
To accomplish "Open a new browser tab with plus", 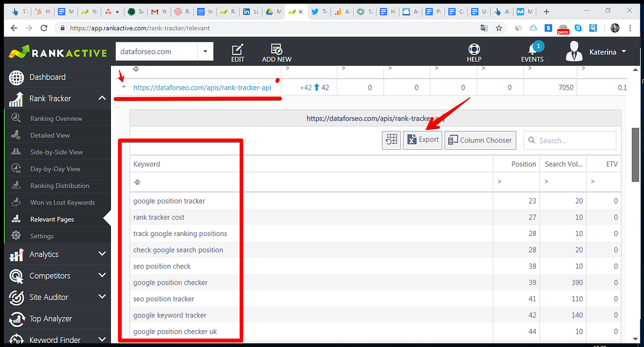I will coord(546,12).
